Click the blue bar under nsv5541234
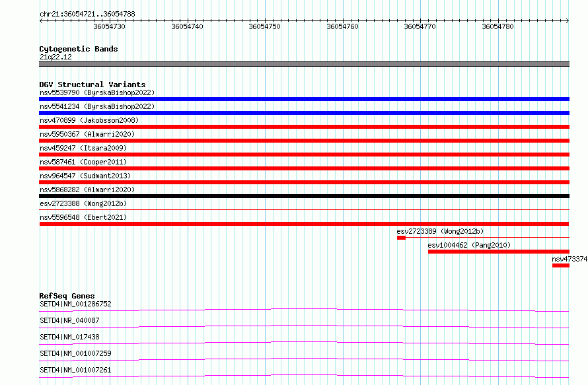This screenshot has height=385, width=588. tap(304, 113)
